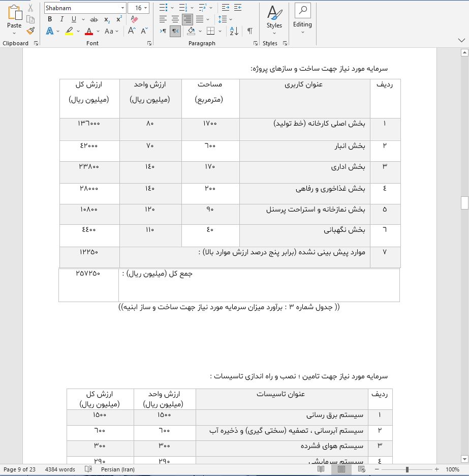Image resolution: width=469 pixels, height=476 pixels.
Task: Click the vertical scrollbar down arrow
Action: (464, 459)
